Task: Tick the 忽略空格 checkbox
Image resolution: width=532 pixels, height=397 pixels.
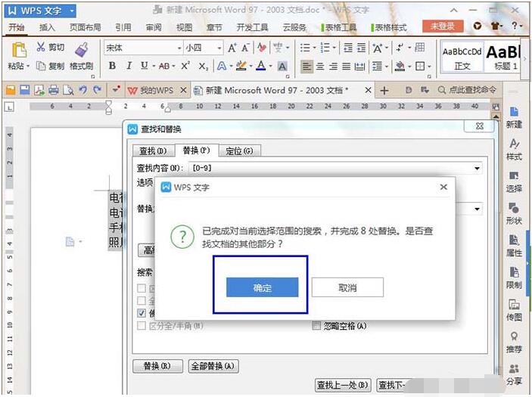Action: point(316,326)
